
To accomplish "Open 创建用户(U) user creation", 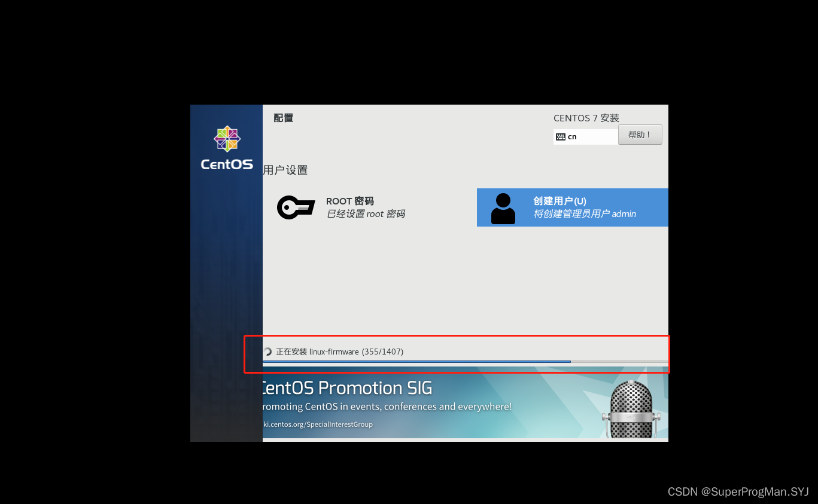I will click(x=572, y=207).
